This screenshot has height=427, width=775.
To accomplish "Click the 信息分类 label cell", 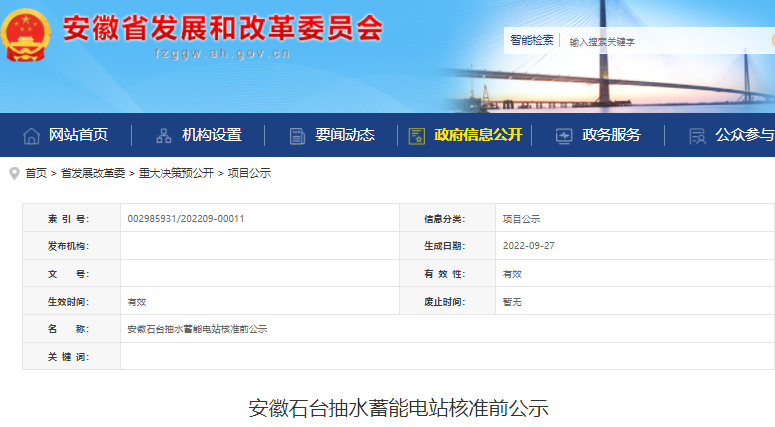I will coord(448,218).
